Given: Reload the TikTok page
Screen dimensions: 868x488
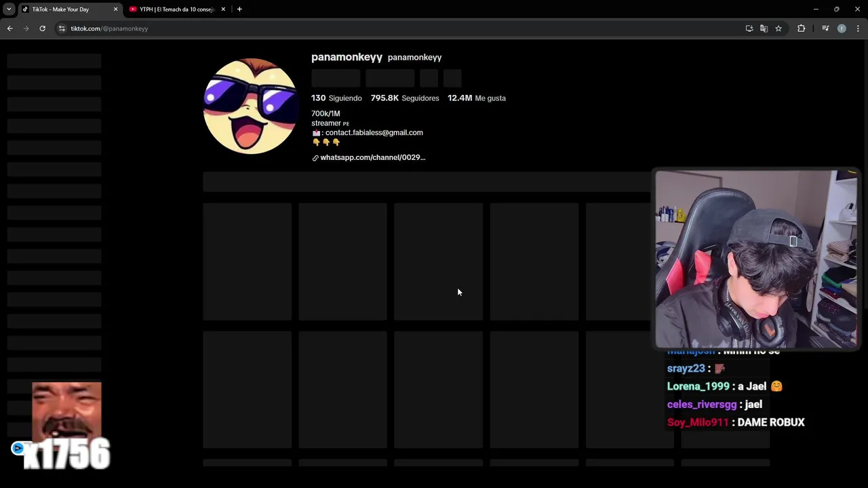Looking at the screenshot, I should (x=42, y=28).
